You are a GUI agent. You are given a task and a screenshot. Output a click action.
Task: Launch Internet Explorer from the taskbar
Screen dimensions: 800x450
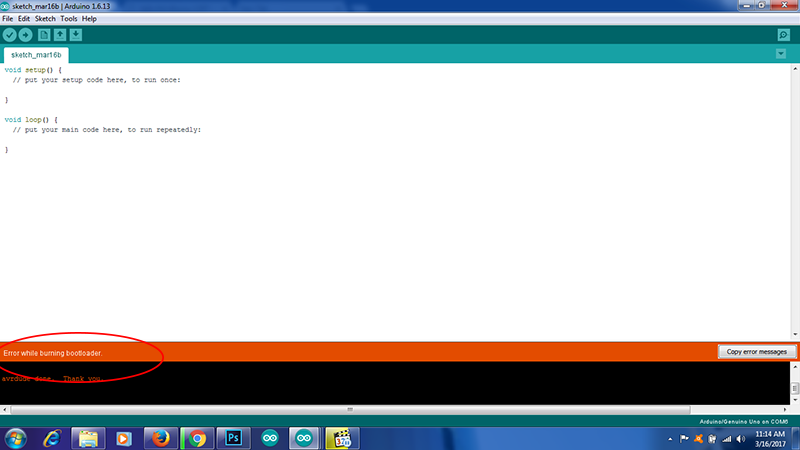[x=52, y=439]
